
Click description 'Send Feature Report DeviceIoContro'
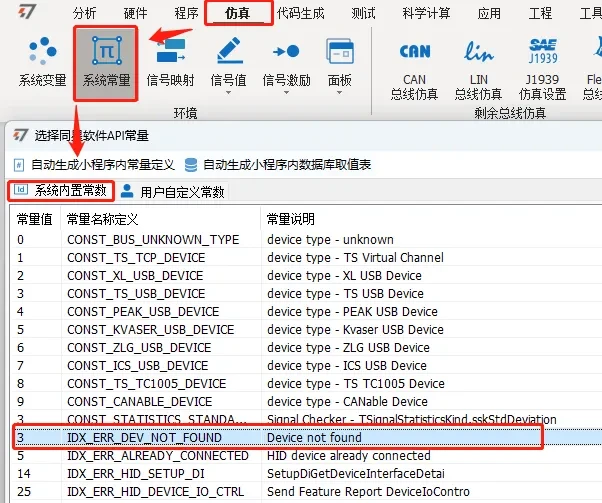368,492
